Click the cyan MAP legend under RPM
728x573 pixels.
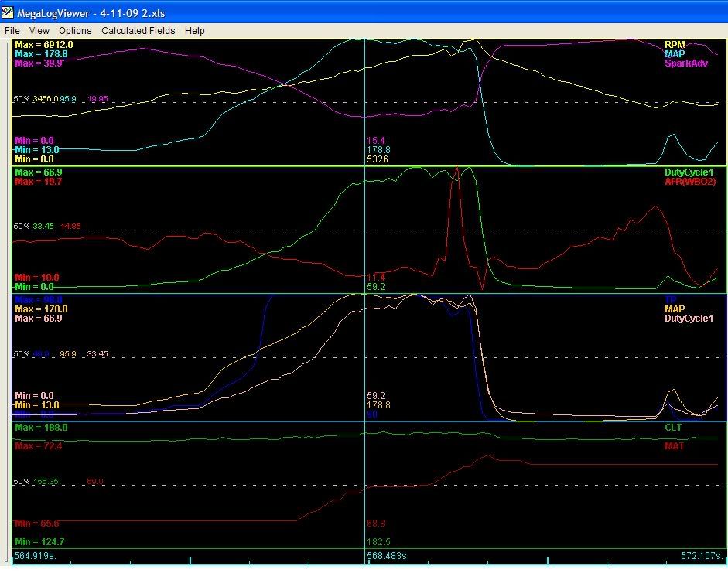(675, 54)
